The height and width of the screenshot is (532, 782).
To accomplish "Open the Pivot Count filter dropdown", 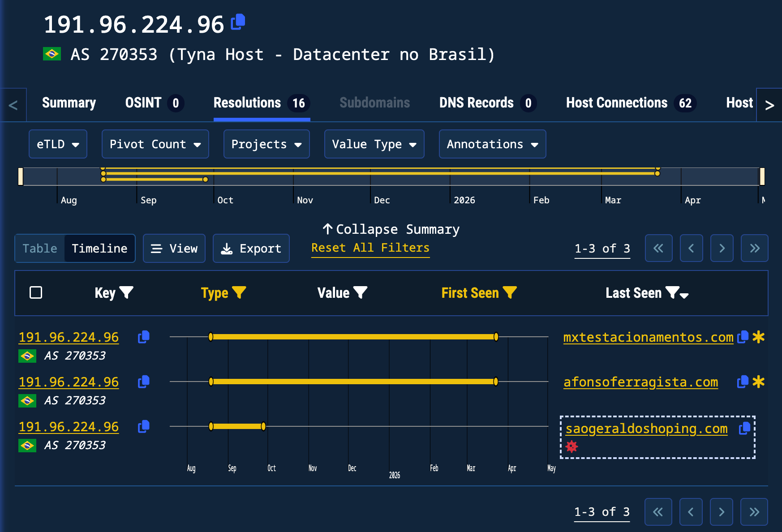I will click(x=155, y=144).
